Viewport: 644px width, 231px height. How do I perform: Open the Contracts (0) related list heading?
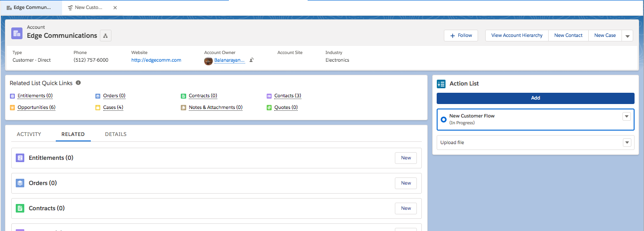(47, 208)
